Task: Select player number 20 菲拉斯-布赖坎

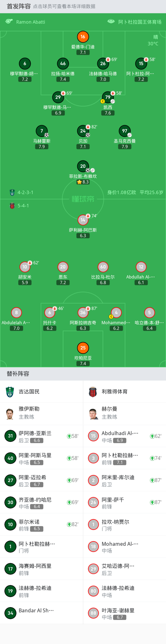Action: click(x=83, y=166)
